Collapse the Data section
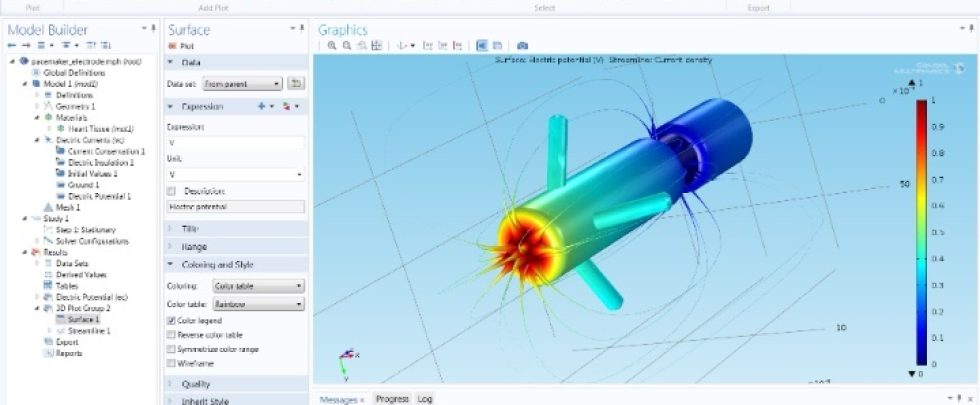Image resolution: width=980 pixels, height=405 pixels. click(170, 62)
